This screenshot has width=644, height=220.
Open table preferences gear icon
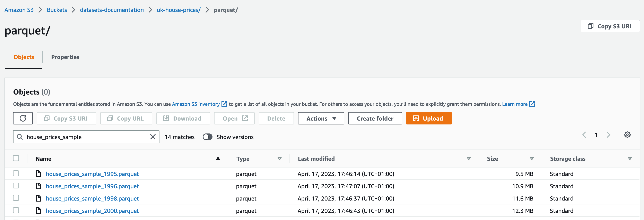[627, 135]
